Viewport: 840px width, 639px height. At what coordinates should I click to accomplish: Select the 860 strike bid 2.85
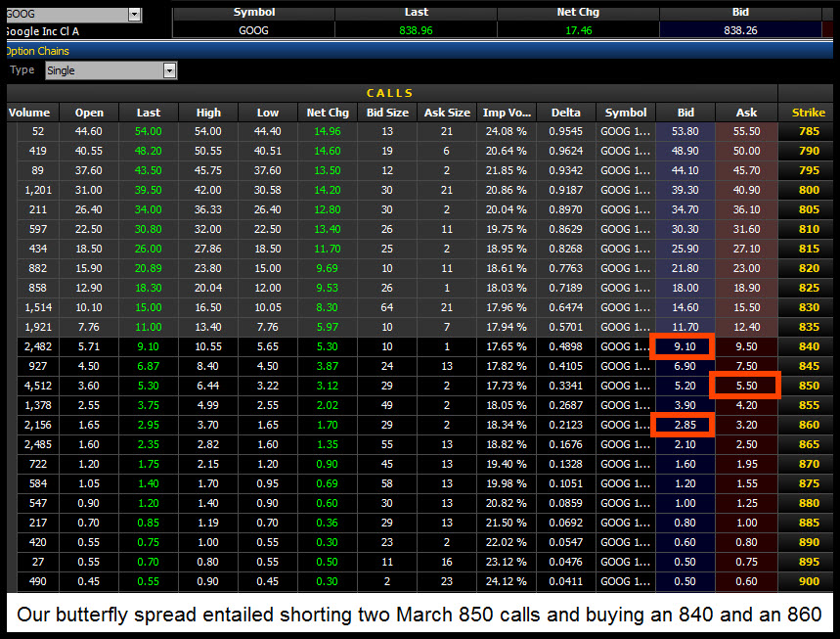point(685,425)
